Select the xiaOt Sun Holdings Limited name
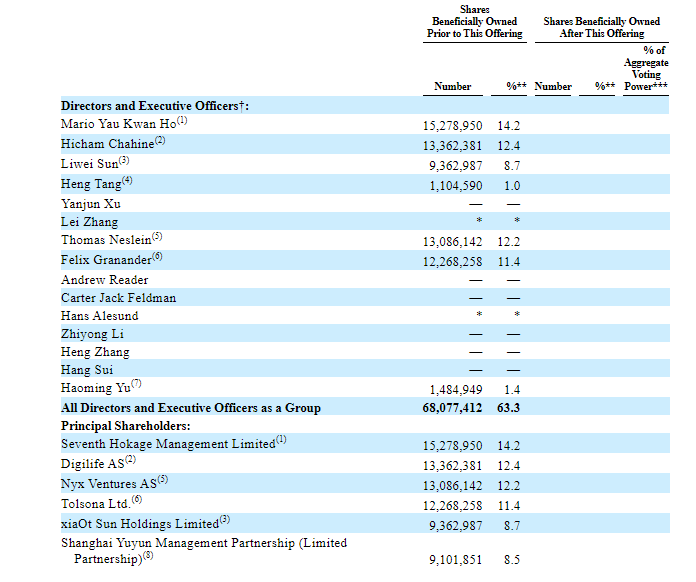This screenshot has height=582, width=696. [140, 524]
